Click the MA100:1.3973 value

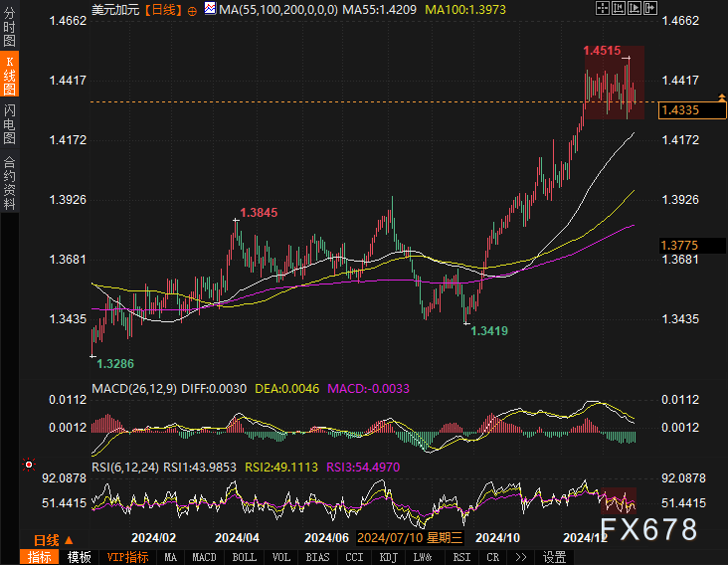465,10
